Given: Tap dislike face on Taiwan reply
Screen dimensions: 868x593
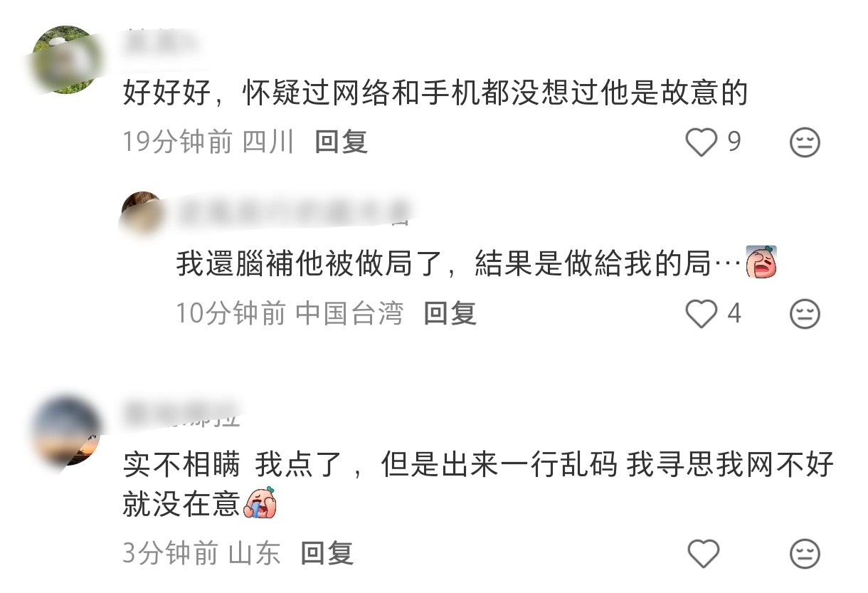Looking at the screenshot, I should point(805,313).
